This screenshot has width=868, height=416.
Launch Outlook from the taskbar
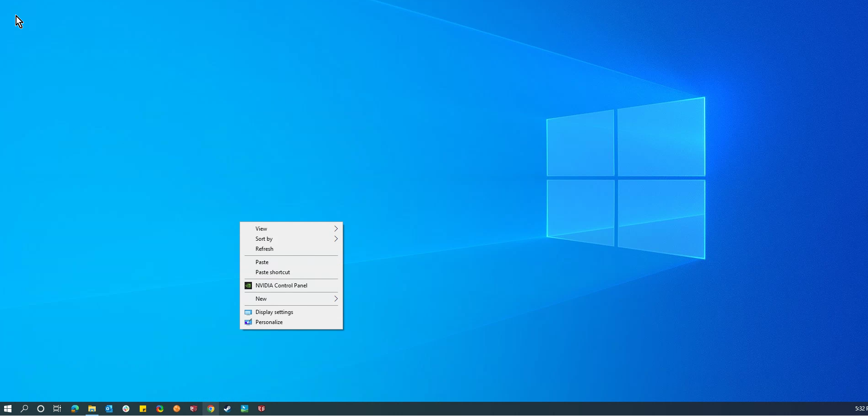coord(109,409)
